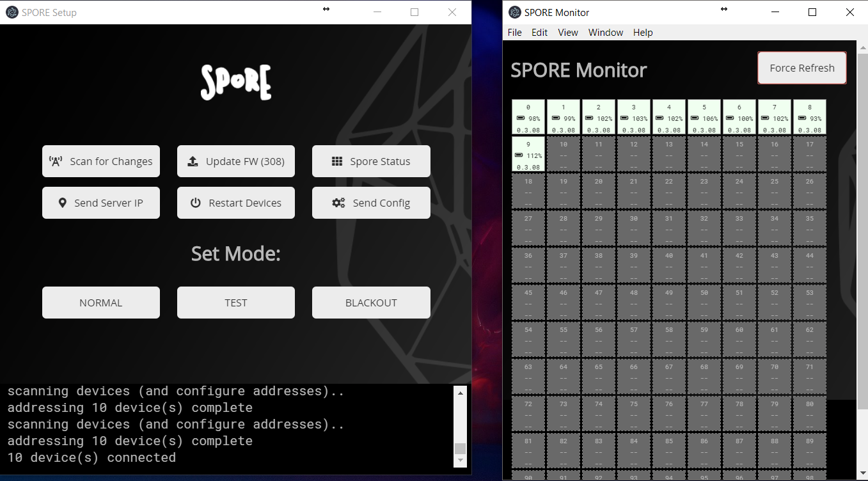The width and height of the screenshot is (868, 481).
Task: Click inactive device cell 76
Action: (669, 414)
